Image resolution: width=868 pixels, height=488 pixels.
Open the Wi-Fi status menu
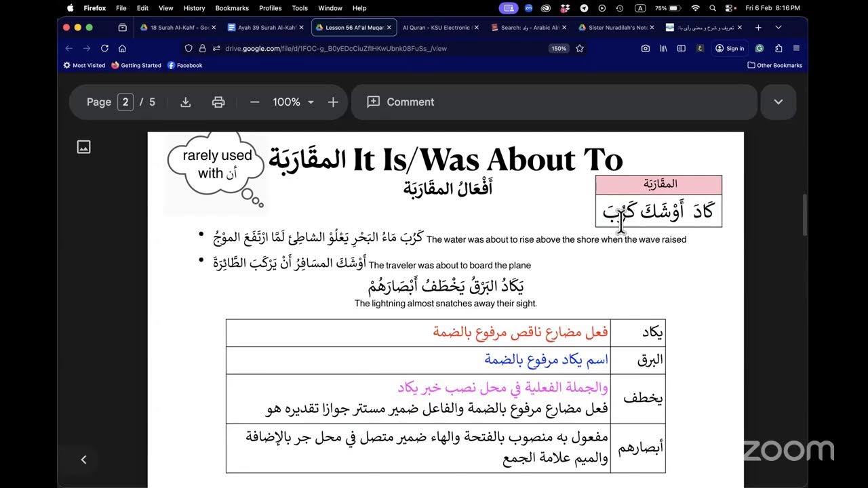point(695,8)
